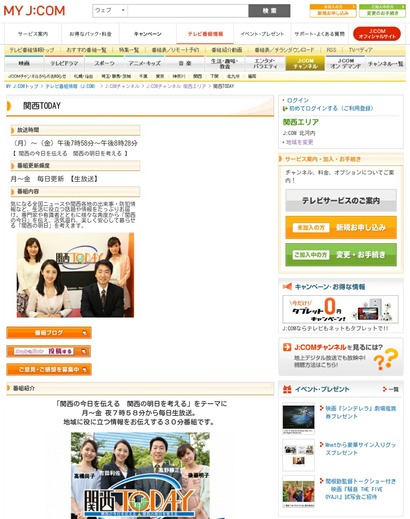The image size is (410, 519).
Task: Select the 生活・趣味・教養 genre tab
Action: tap(225, 63)
